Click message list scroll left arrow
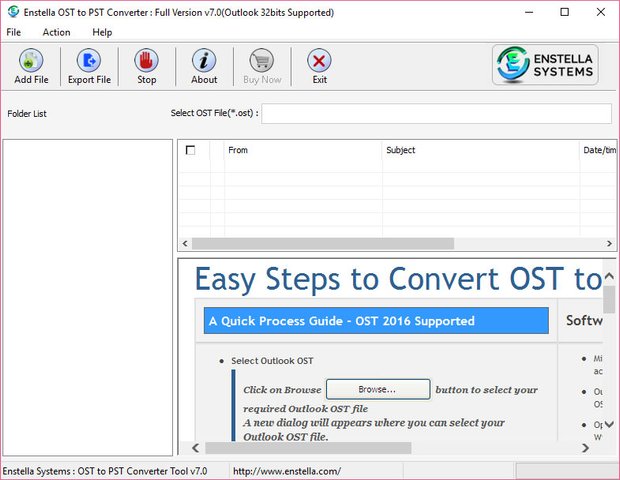This screenshot has width=620, height=480. 185,244
